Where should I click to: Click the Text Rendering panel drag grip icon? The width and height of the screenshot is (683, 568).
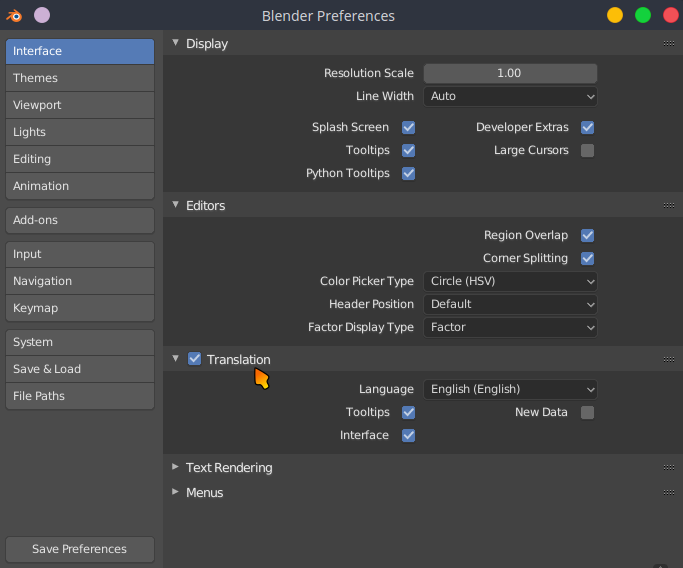pos(669,467)
